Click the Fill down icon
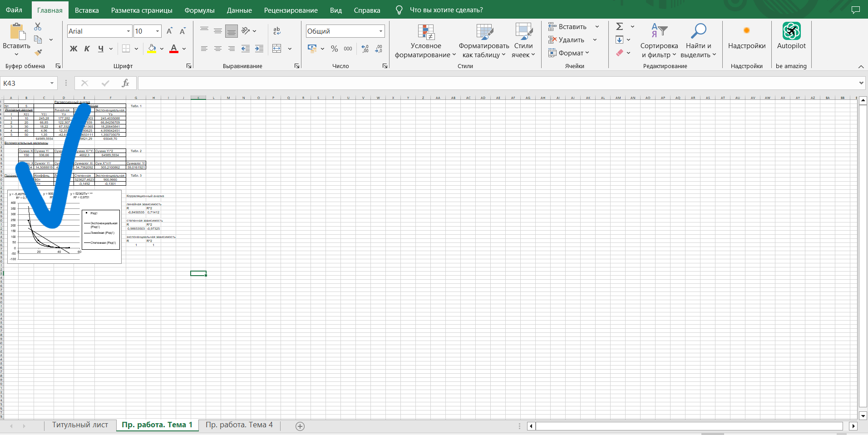Screen dimensions: 868x435 pos(619,40)
